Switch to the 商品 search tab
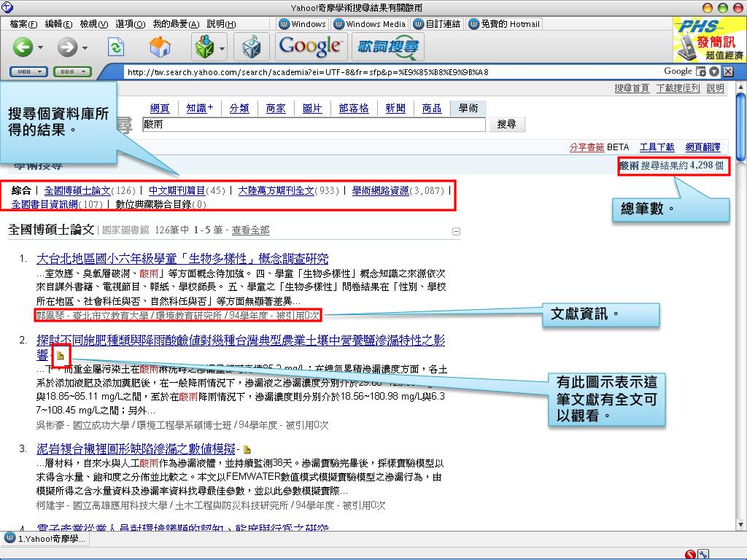The height and width of the screenshot is (560, 747). (432, 108)
